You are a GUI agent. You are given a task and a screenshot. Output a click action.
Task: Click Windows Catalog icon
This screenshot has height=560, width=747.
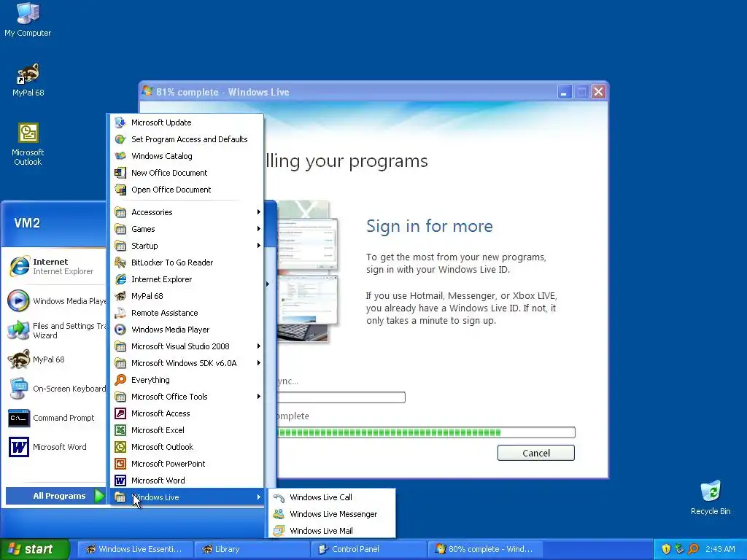click(120, 156)
